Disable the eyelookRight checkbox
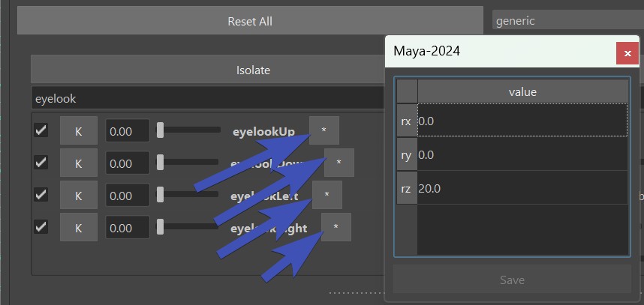Viewport: 644px width, 305px height. (x=41, y=227)
